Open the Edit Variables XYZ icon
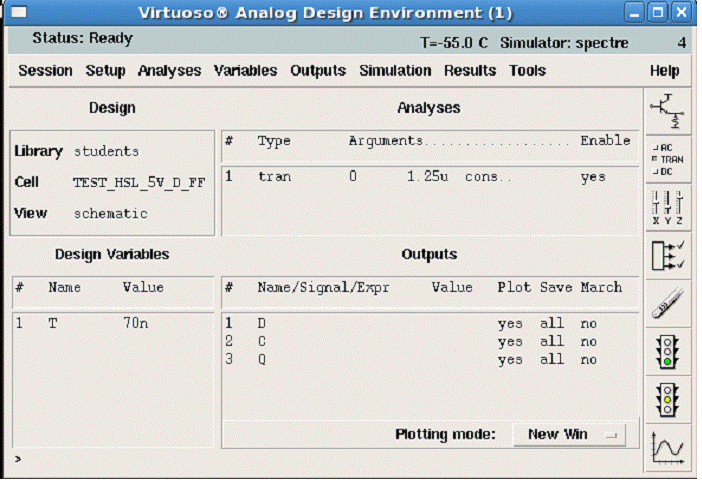This screenshot has width=702, height=480. point(668,208)
